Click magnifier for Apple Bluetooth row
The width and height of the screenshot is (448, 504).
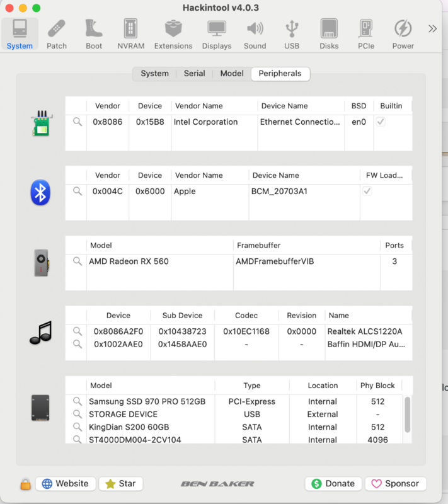click(78, 192)
